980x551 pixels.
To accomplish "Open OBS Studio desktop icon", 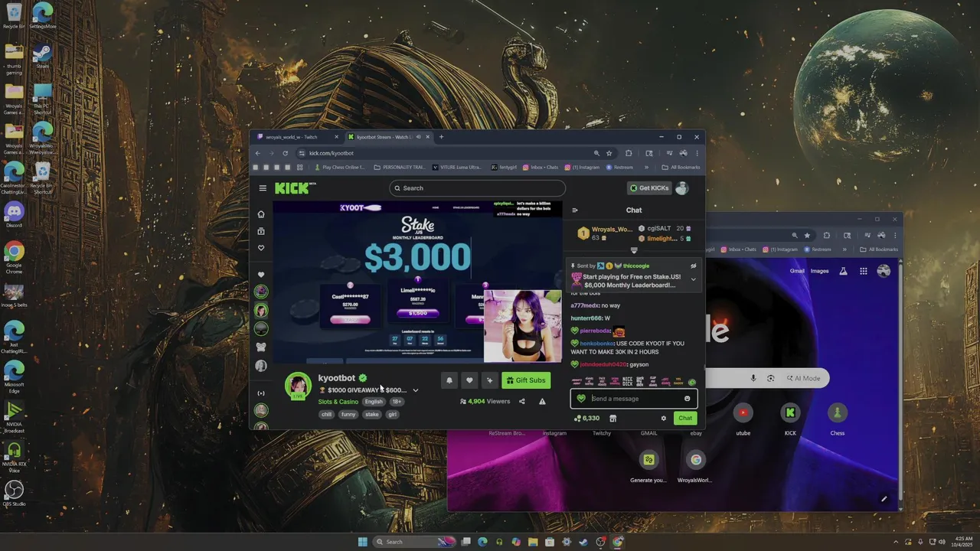I will click(14, 494).
